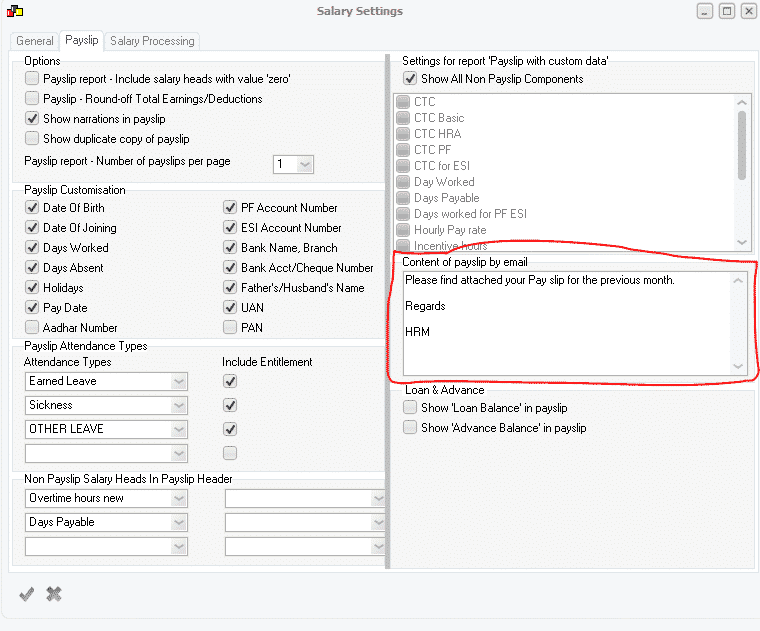
Task: Click the grey X cancel icon
Action: point(54,594)
